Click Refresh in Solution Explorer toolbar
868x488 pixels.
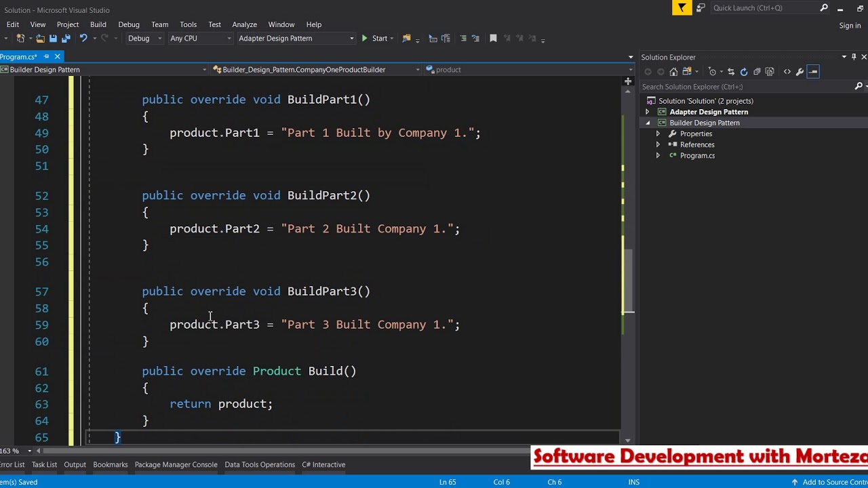[744, 72]
